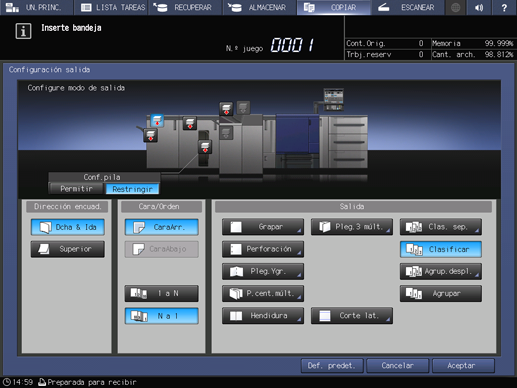Select the top center output tray icon
The height and width of the screenshot is (388, 517).
coord(226,109)
